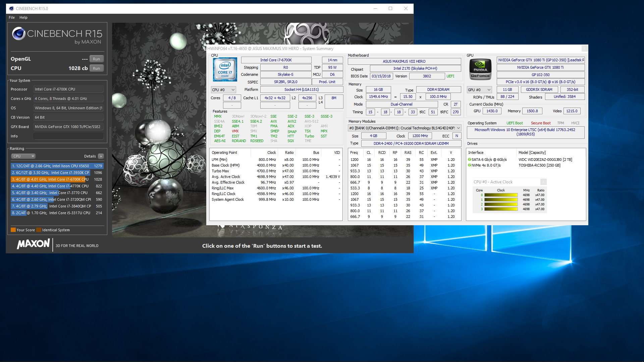Viewport: 644px width, 362px height.
Task: Click the NVIDIA GeForce logo in HWiNFO
Action: pos(480,69)
